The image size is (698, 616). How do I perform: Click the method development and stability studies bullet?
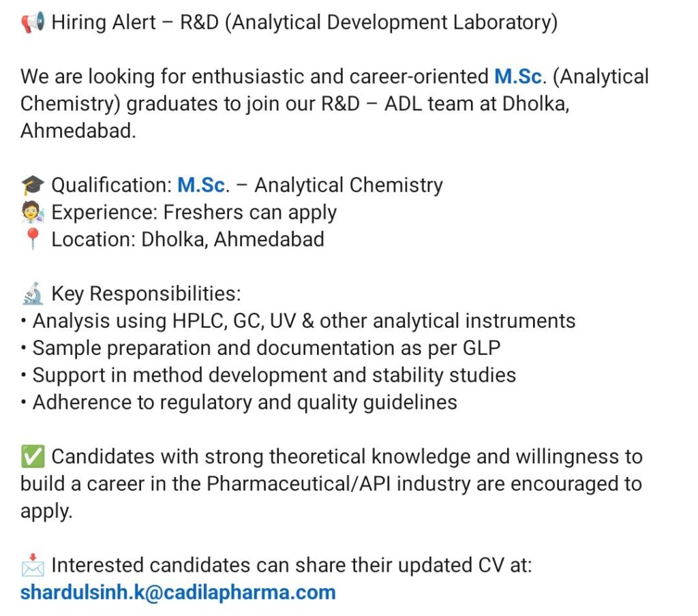[274, 375]
